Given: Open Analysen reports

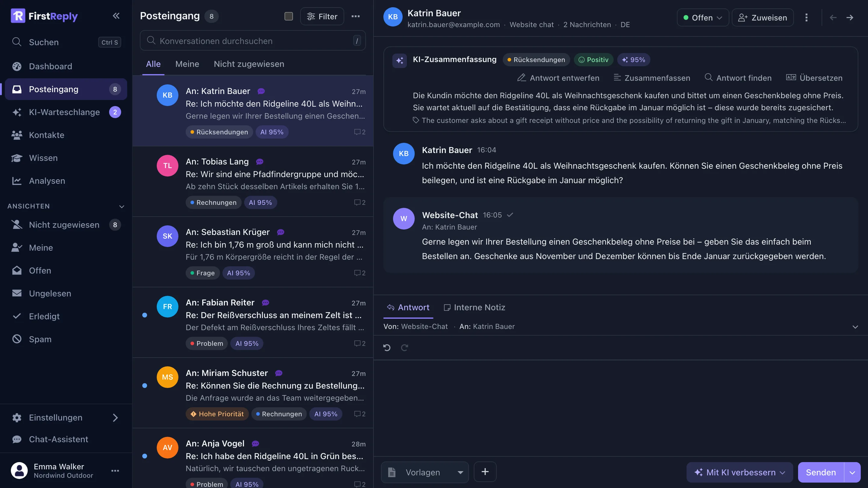Looking at the screenshot, I should 66,181.
